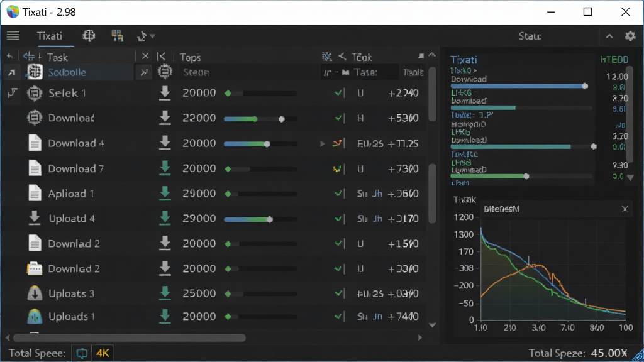
Task: Click the Download 4 file icon
Action: point(35,143)
